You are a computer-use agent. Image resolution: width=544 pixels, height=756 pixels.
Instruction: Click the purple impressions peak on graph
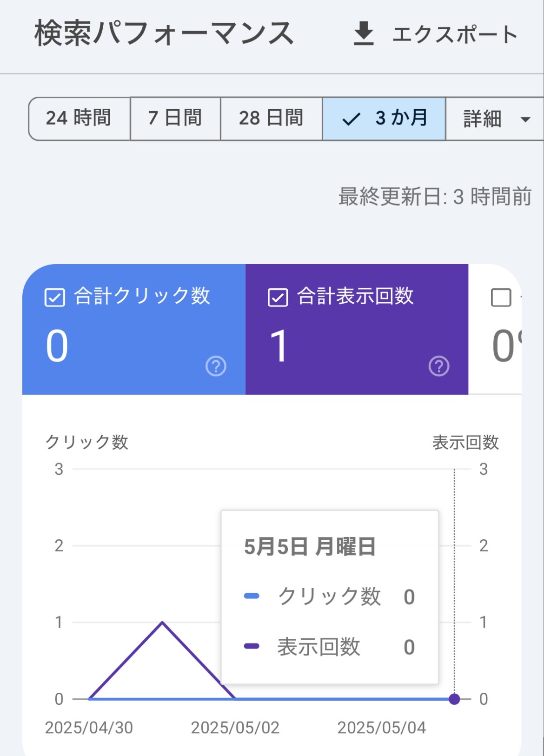162,622
